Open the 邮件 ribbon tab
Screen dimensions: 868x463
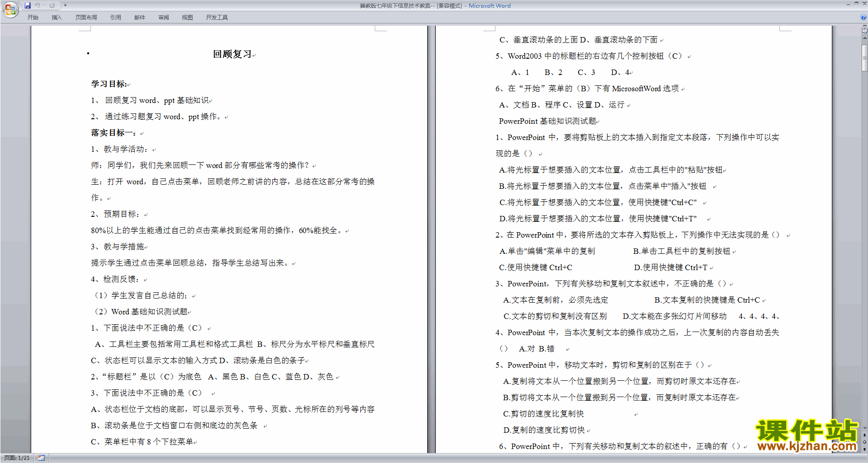pos(140,18)
